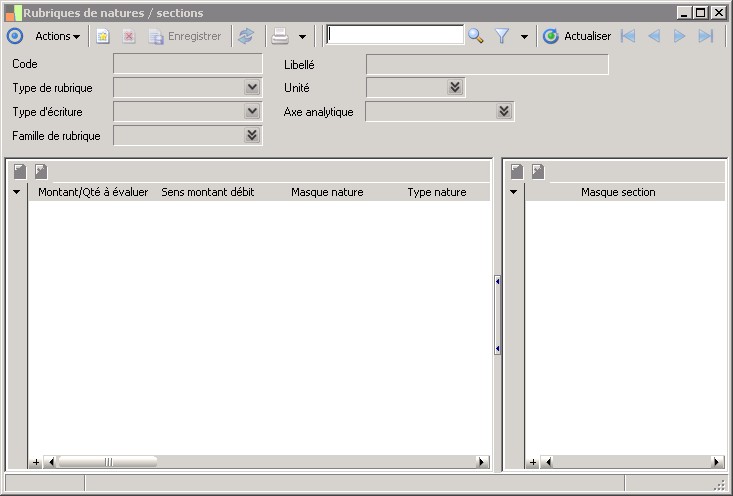This screenshot has height=496, width=733.
Task: Click second page icon in left grid toolbar
Action: [x=41, y=172]
